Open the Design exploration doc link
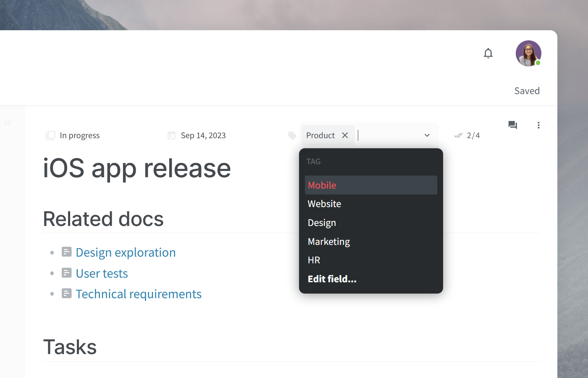Viewport: 588px width, 378px height. coord(126,252)
